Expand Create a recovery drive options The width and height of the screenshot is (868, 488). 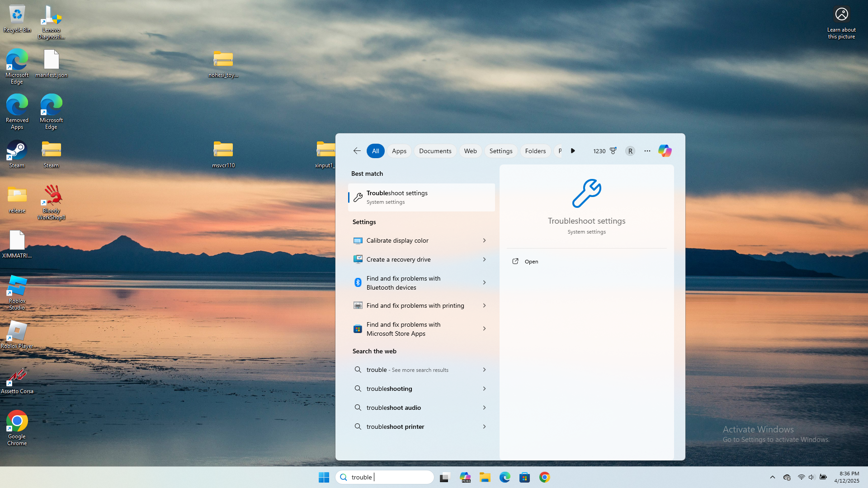[x=484, y=259]
